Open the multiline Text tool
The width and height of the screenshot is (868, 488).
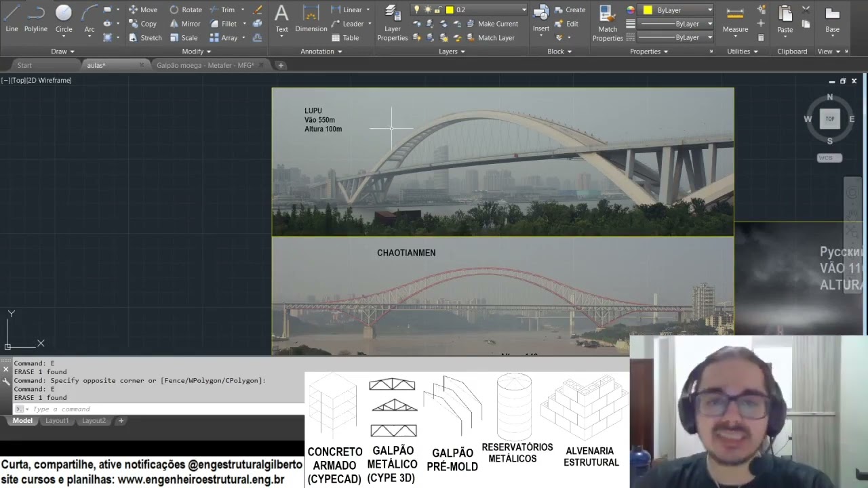281,18
